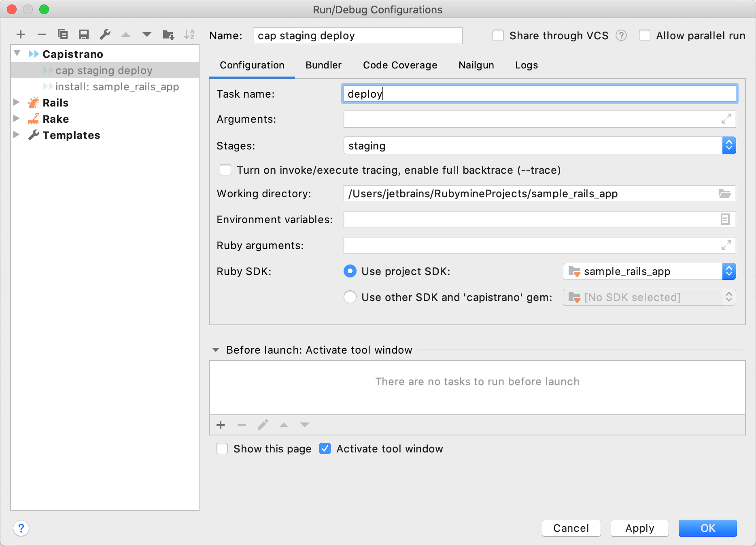The width and height of the screenshot is (756, 546).
Task: Expand the Rails tree node
Action: (x=17, y=102)
